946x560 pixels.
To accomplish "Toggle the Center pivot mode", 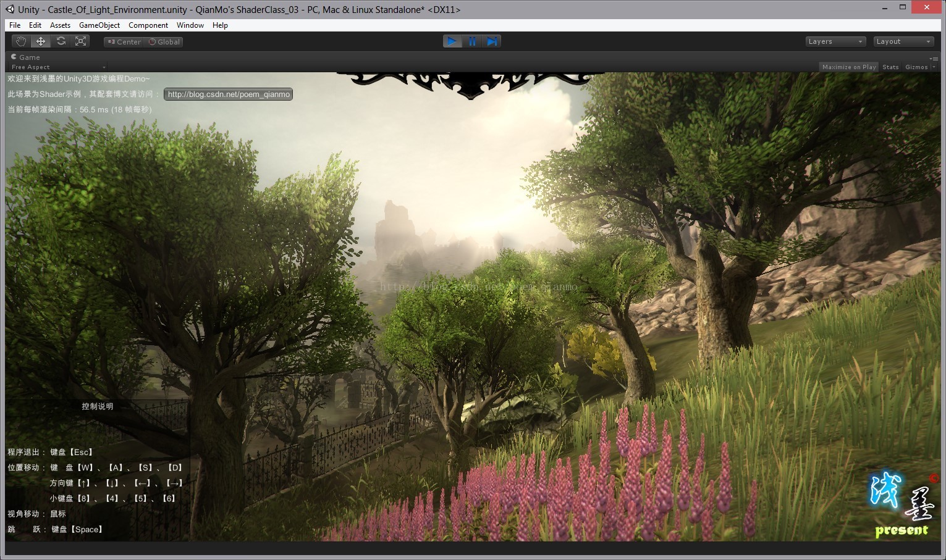I will click(x=124, y=42).
